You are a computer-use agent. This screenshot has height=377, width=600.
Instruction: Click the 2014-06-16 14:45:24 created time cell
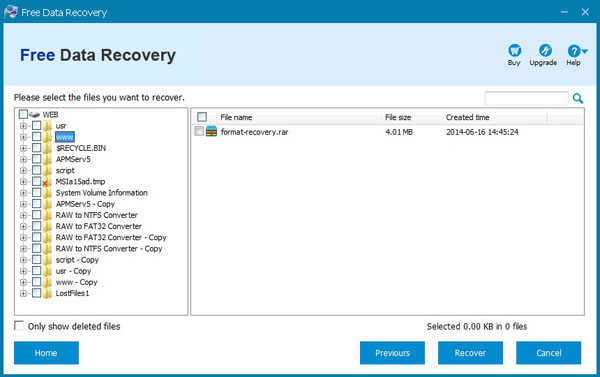(x=482, y=132)
